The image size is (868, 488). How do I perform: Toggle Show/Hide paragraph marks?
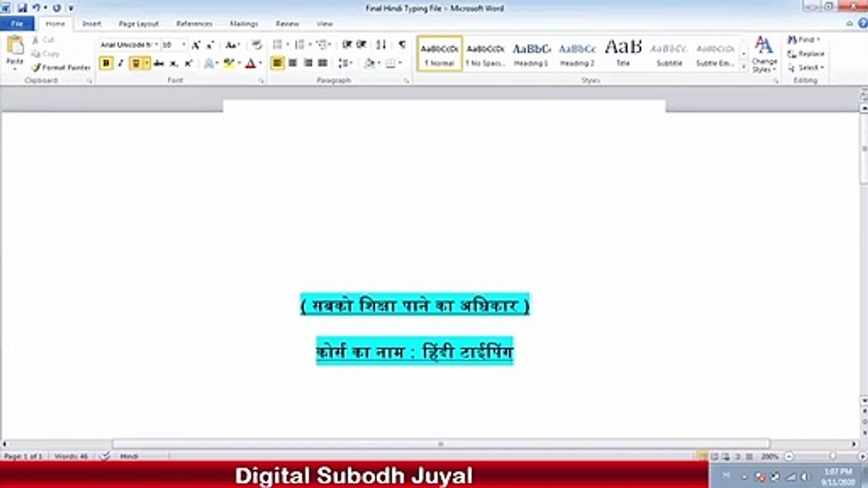402,45
